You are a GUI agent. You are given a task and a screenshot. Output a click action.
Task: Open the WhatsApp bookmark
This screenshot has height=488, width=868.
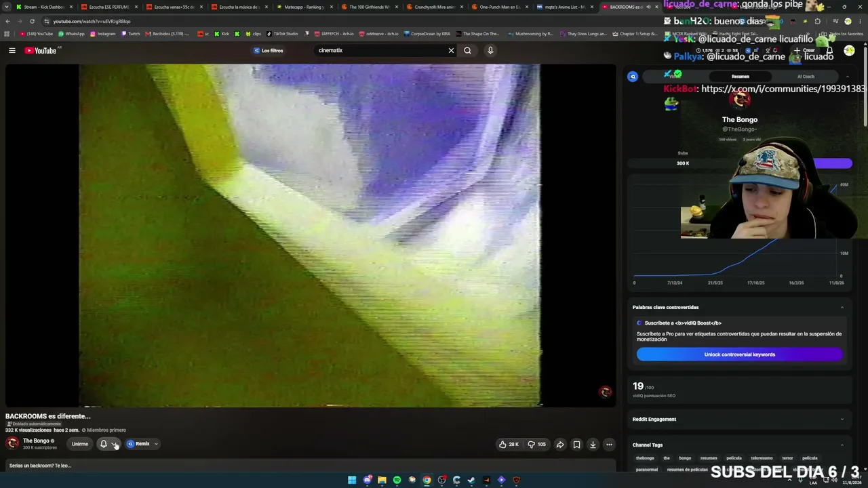point(71,34)
